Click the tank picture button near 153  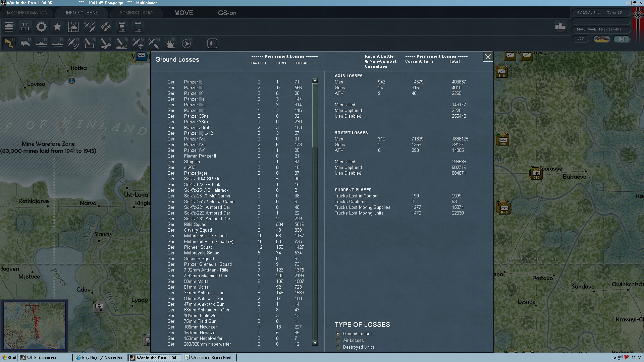601,39
